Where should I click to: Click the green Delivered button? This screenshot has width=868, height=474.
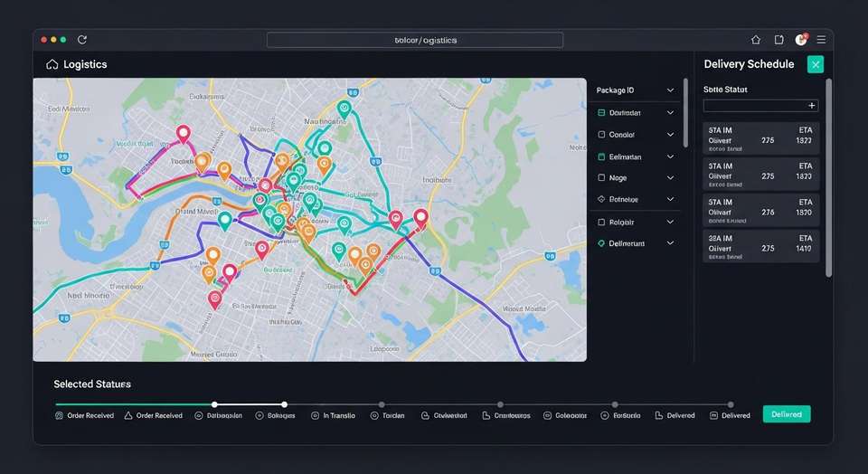point(787,414)
